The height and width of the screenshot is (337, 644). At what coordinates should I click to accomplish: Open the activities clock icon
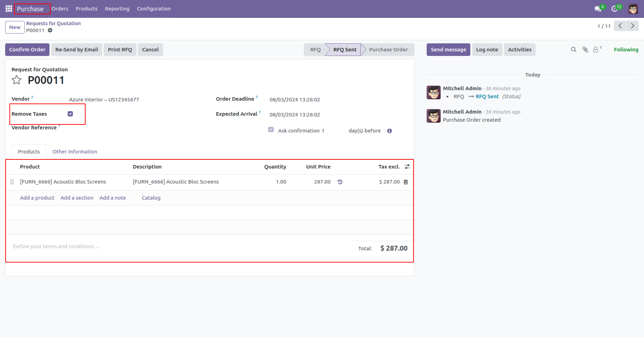(615, 8)
